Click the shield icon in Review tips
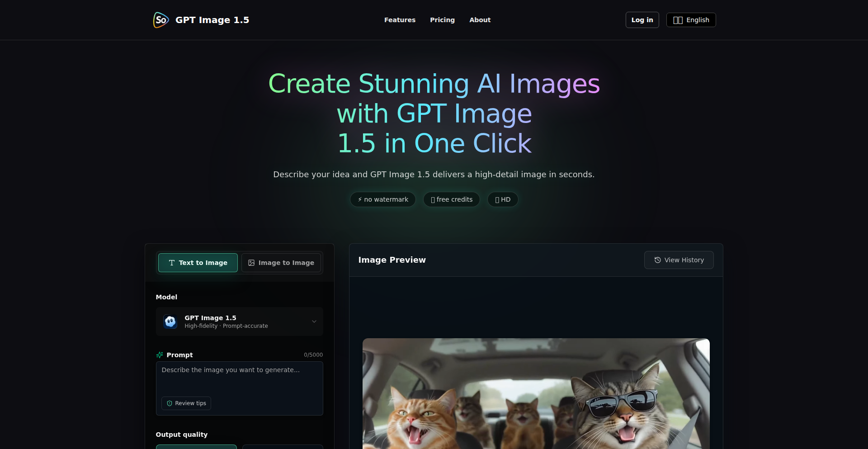This screenshot has width=868, height=449. 170,403
